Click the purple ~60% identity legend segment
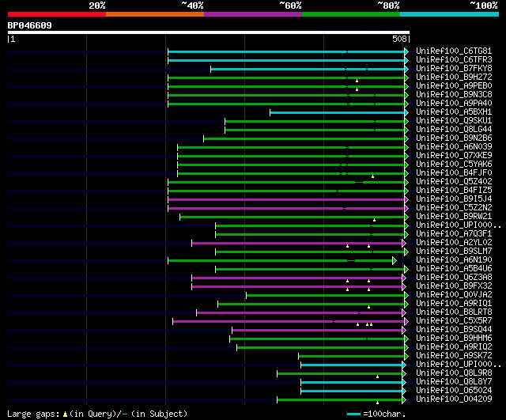Image resolution: width=506 pixels, height=420 pixels. (253, 14)
